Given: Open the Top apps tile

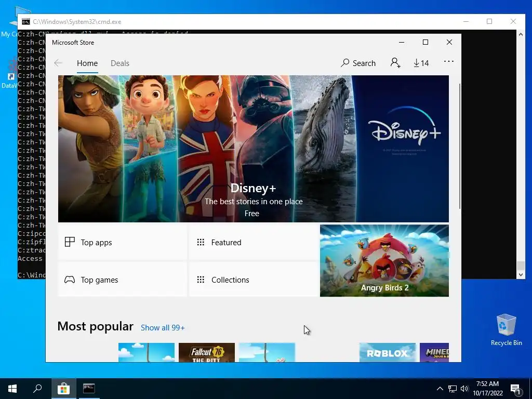Looking at the screenshot, I should (123, 242).
